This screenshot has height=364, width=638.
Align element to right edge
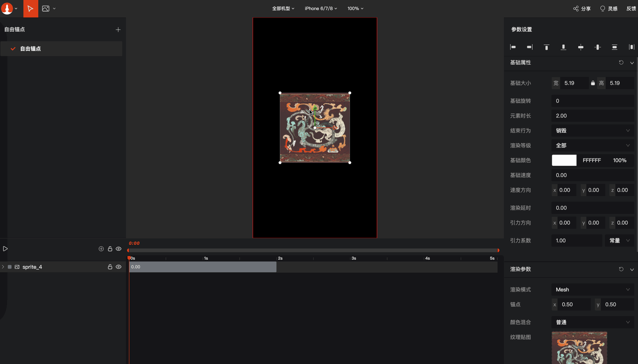(x=530, y=47)
